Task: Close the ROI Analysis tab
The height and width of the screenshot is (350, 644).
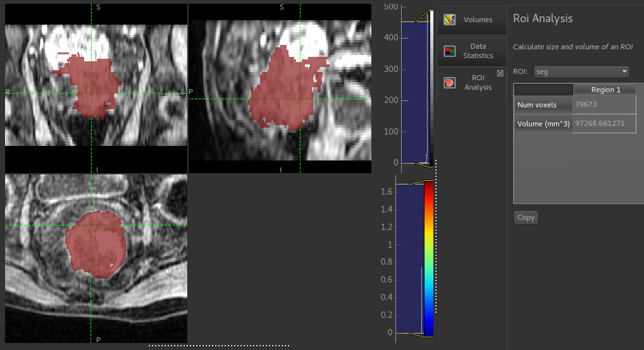Action: pos(500,73)
